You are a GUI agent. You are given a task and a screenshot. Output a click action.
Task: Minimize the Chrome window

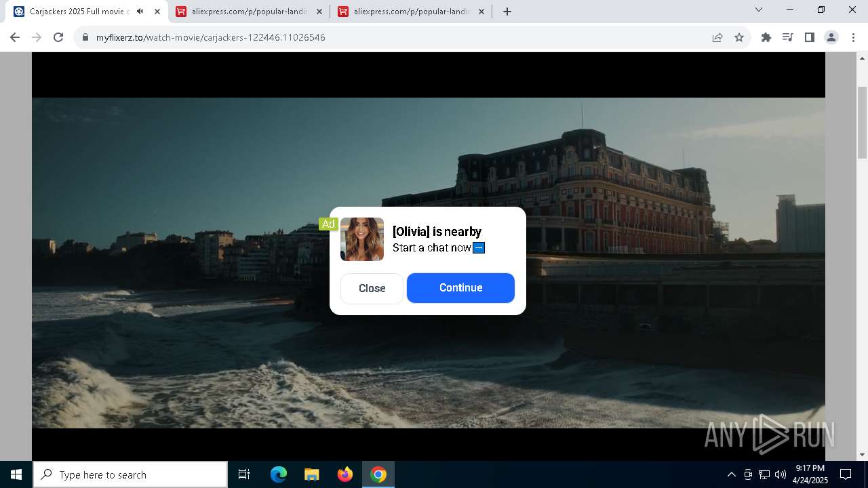[x=790, y=10]
